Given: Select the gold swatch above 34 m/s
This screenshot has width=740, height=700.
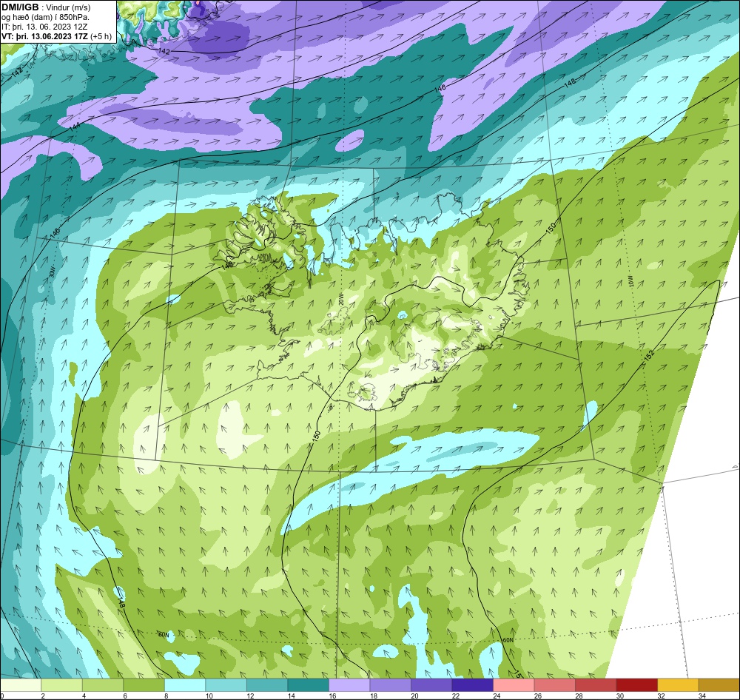Looking at the screenshot, I should (719, 684).
